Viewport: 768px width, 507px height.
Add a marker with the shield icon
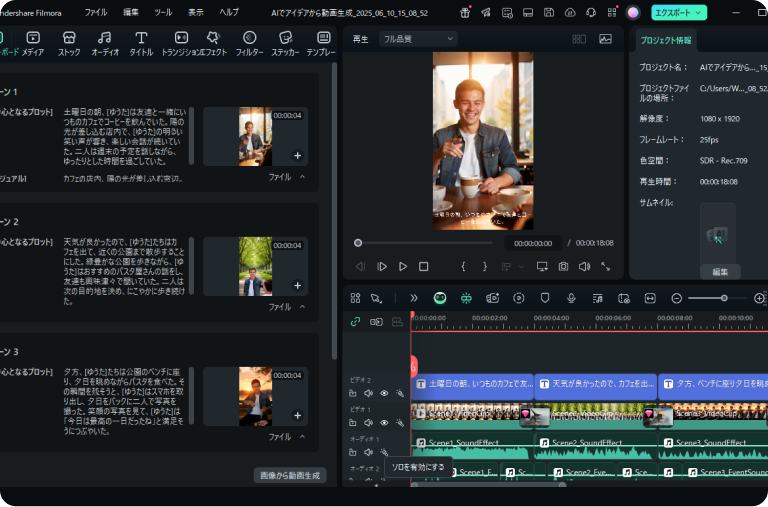point(545,298)
